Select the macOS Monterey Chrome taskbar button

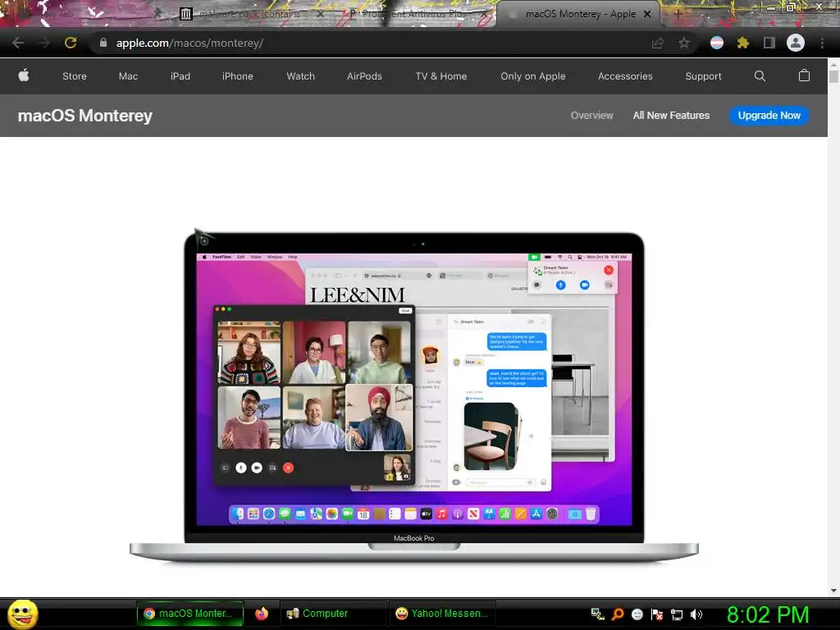point(190,614)
